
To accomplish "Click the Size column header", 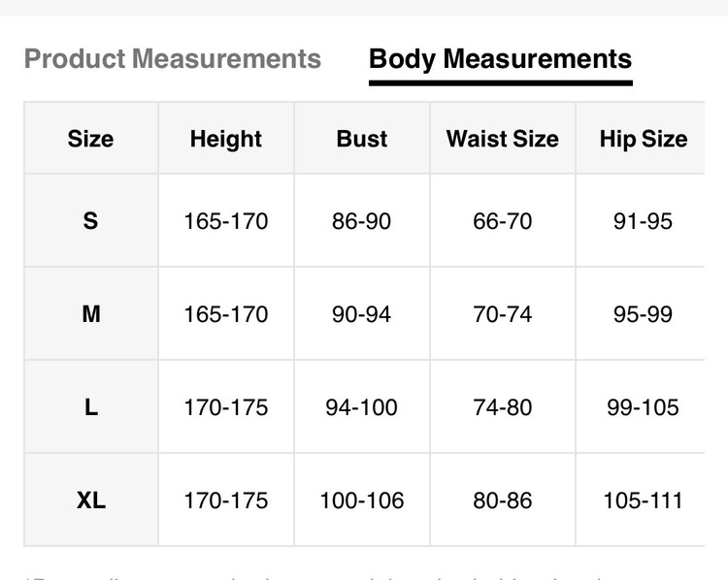I will pos(90,139).
